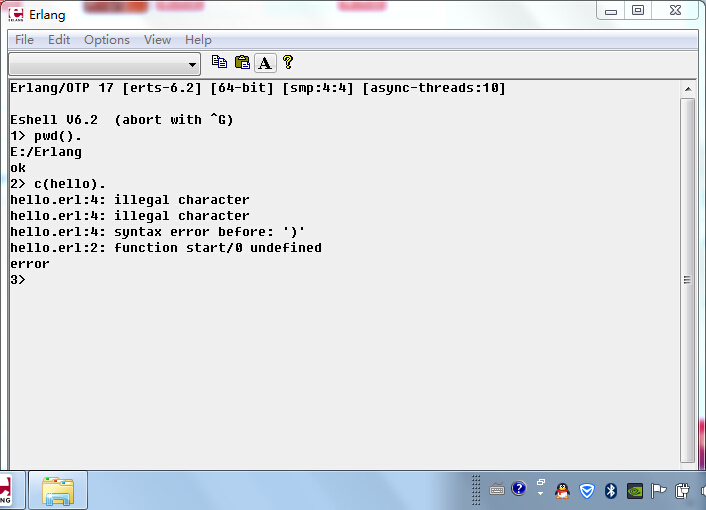Click the shell prompt line '3>'

click(x=18, y=280)
